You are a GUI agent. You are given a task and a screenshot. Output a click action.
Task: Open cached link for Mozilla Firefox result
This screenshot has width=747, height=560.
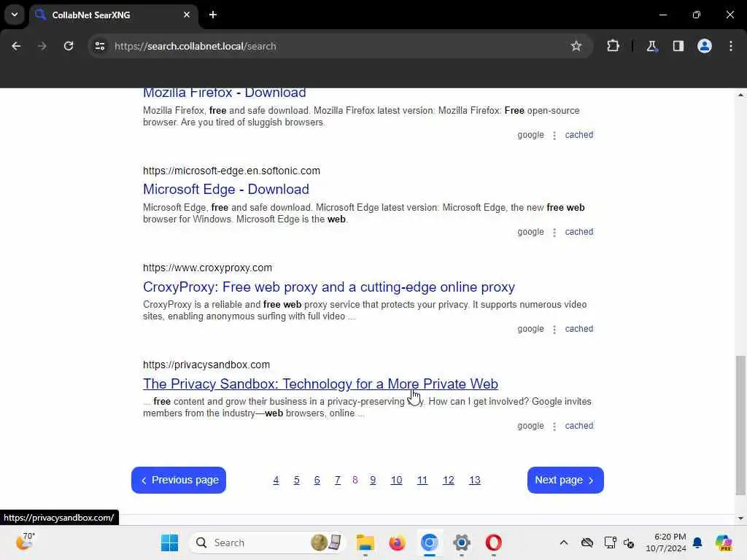[x=578, y=135]
